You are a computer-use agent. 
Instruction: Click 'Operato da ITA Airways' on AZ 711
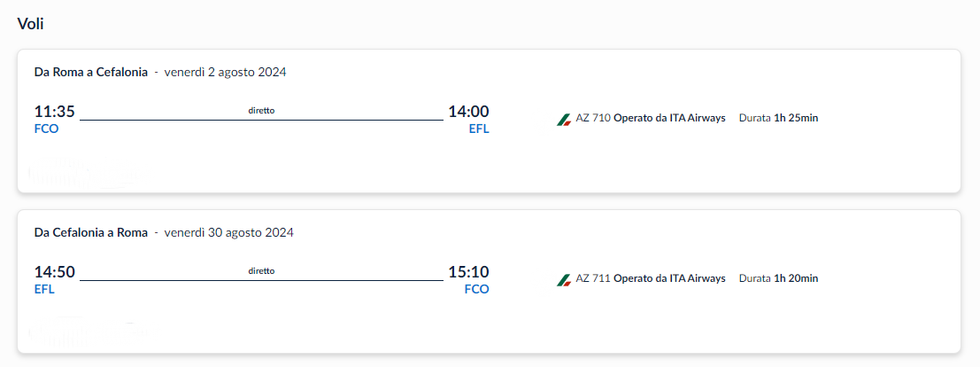pos(669,278)
